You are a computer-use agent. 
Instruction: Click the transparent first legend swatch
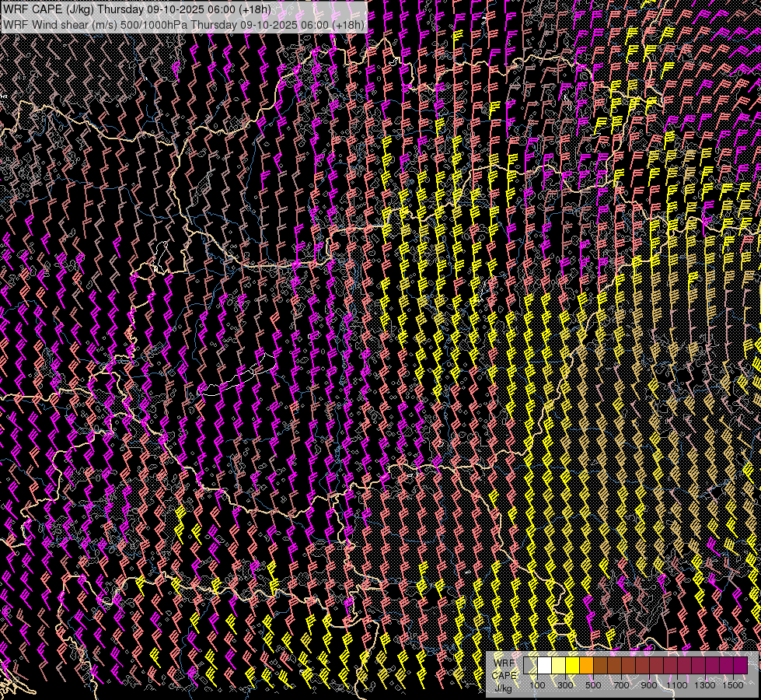pyautogui.click(x=531, y=666)
